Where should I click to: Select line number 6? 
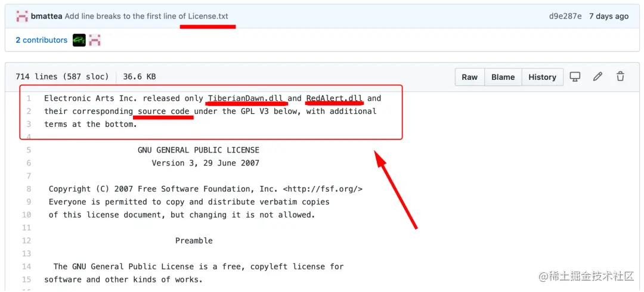(29, 163)
